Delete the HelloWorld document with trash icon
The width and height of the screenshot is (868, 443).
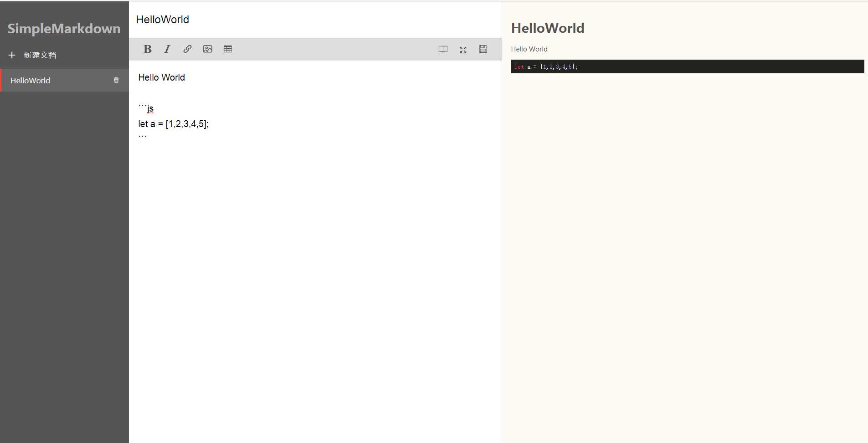[116, 80]
